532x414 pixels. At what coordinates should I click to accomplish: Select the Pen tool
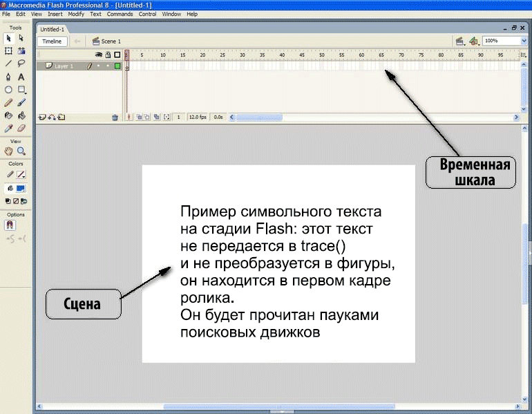point(9,77)
